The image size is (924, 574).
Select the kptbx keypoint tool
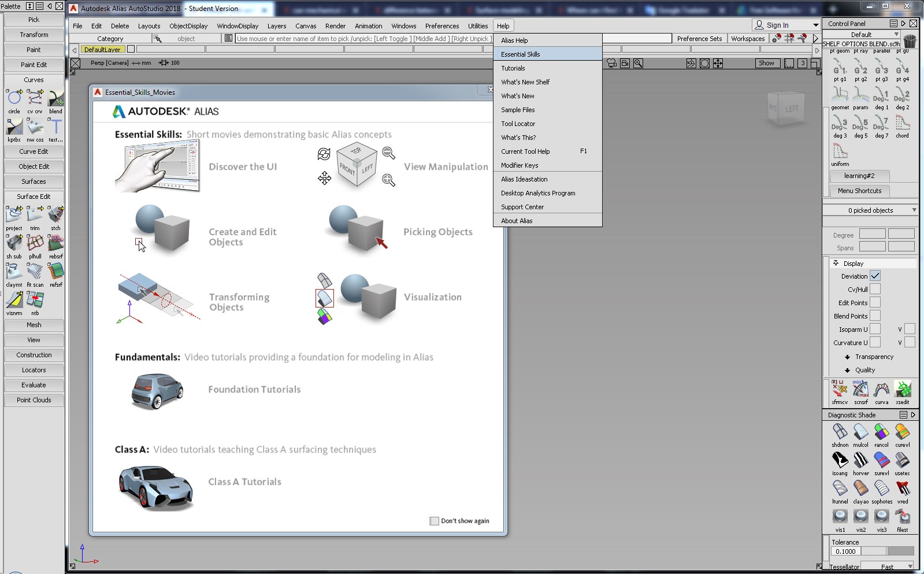point(14,126)
